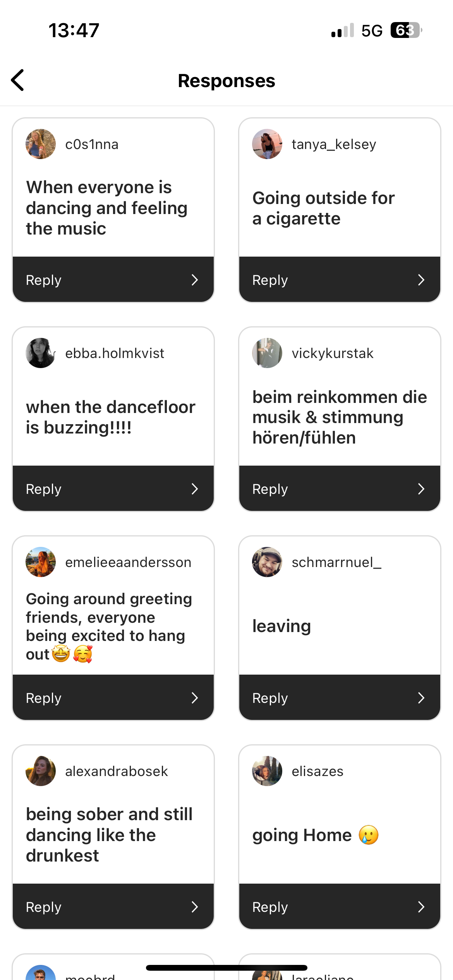Tap the back arrow icon
Screen dimensions: 453x980
[x=18, y=81]
